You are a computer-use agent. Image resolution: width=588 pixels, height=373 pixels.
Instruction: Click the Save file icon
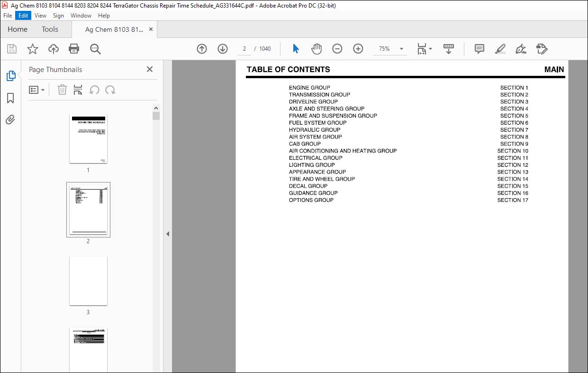(12, 49)
